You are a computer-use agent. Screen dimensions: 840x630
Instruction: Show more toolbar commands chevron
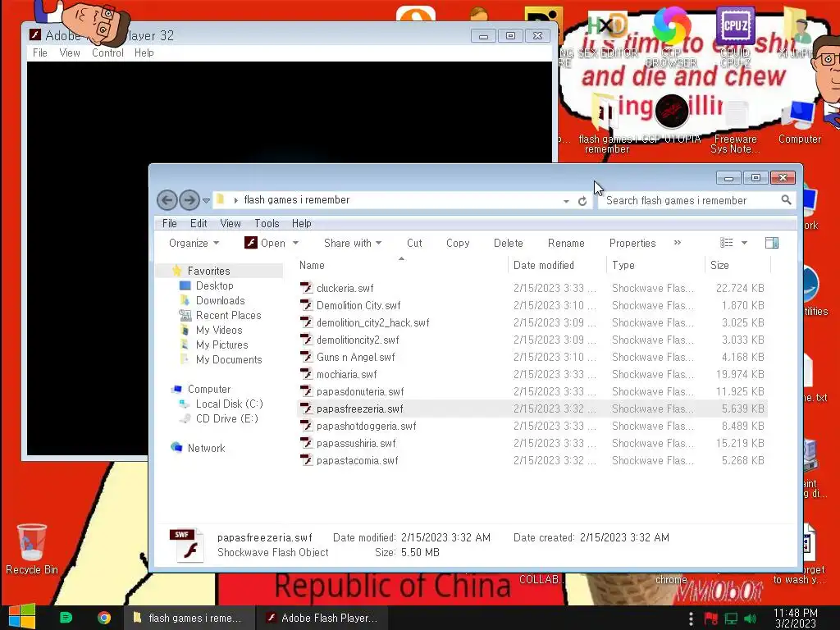coord(677,243)
